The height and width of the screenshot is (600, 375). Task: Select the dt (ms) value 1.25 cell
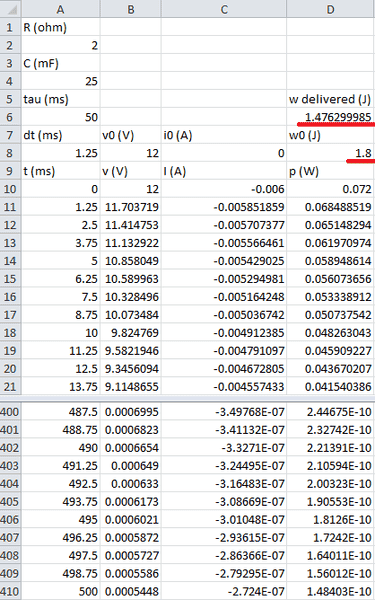(60, 153)
